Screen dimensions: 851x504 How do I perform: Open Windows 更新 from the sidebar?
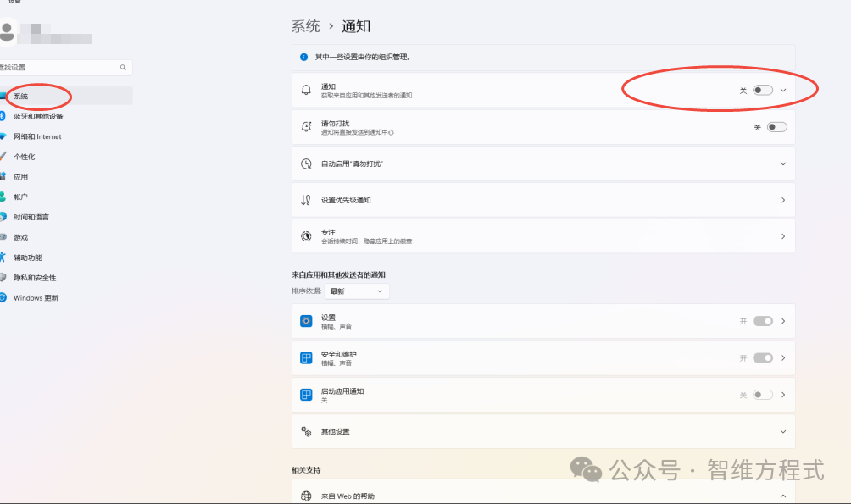tap(36, 298)
